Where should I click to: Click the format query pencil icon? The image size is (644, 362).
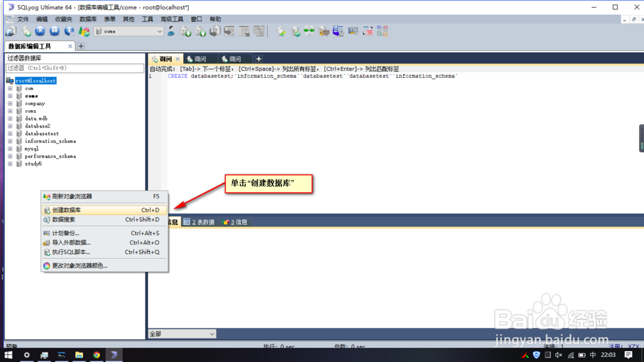pyautogui.click(x=281, y=31)
